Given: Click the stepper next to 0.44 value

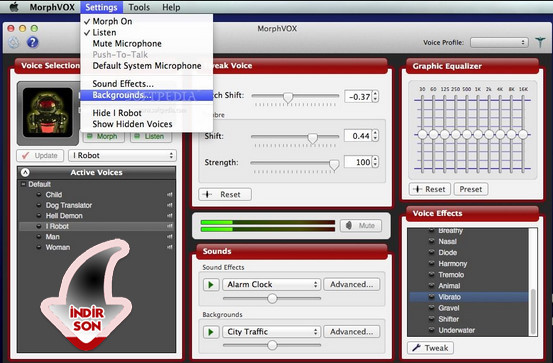Looking at the screenshot, I should tap(375, 136).
